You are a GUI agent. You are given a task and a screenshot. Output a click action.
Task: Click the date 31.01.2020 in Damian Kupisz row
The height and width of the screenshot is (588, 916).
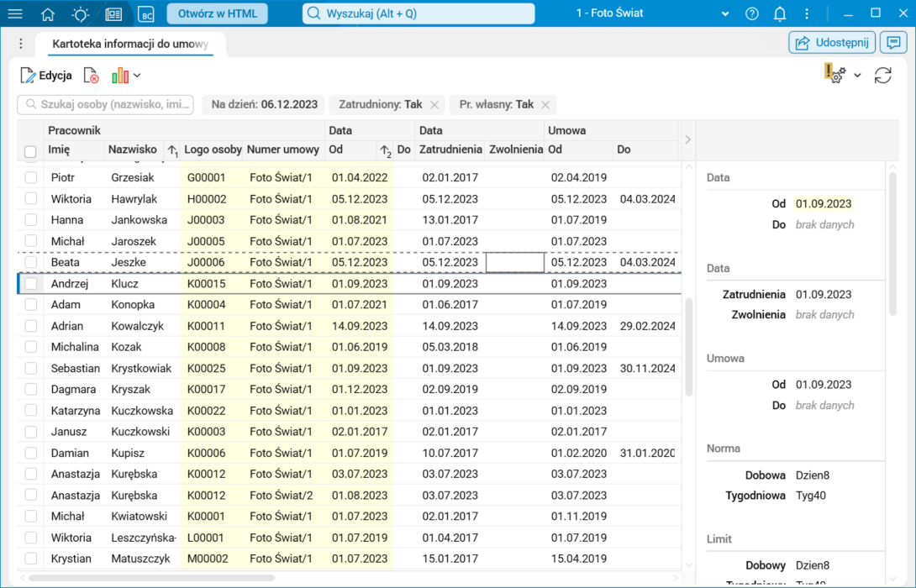click(x=647, y=453)
